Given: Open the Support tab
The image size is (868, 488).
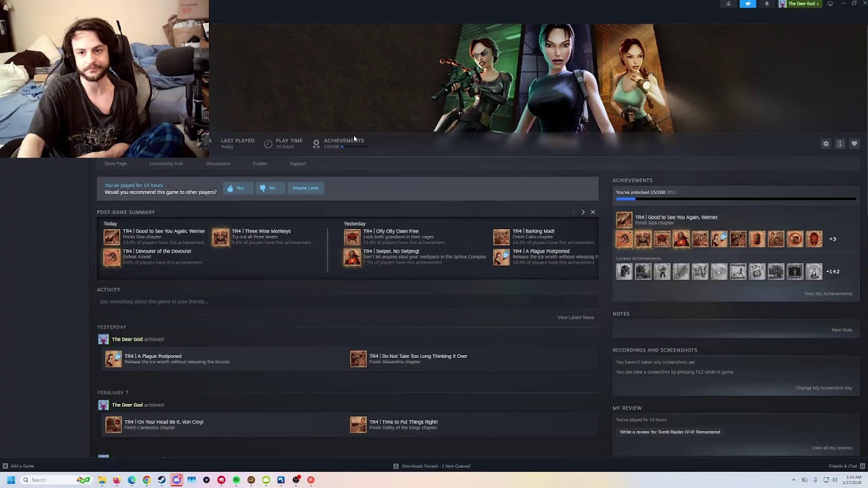Looking at the screenshot, I should [298, 163].
